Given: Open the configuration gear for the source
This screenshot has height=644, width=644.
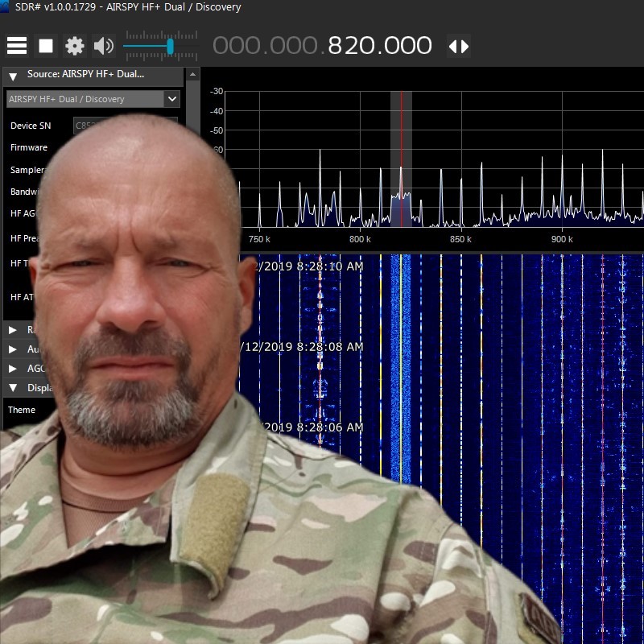Looking at the screenshot, I should [75, 46].
